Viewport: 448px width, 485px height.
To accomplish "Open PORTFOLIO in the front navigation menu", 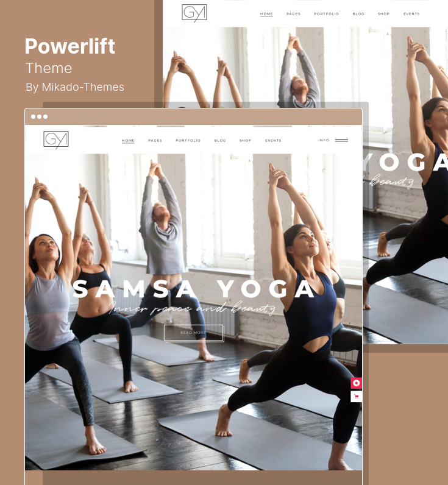I will point(188,140).
